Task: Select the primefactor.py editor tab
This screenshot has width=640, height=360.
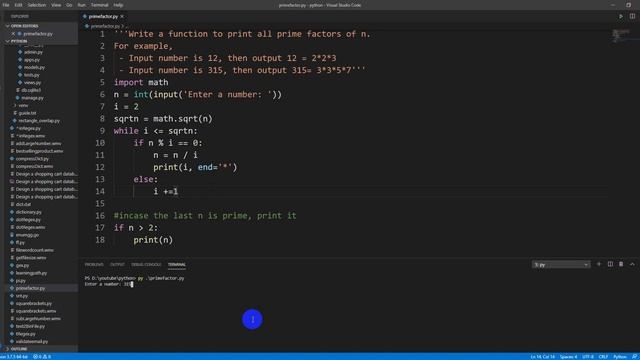Action: click(103, 16)
